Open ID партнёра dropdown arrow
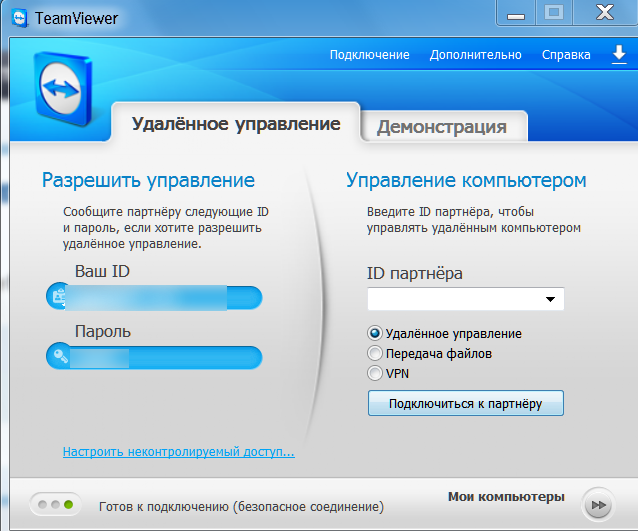638x531 pixels. (550, 299)
